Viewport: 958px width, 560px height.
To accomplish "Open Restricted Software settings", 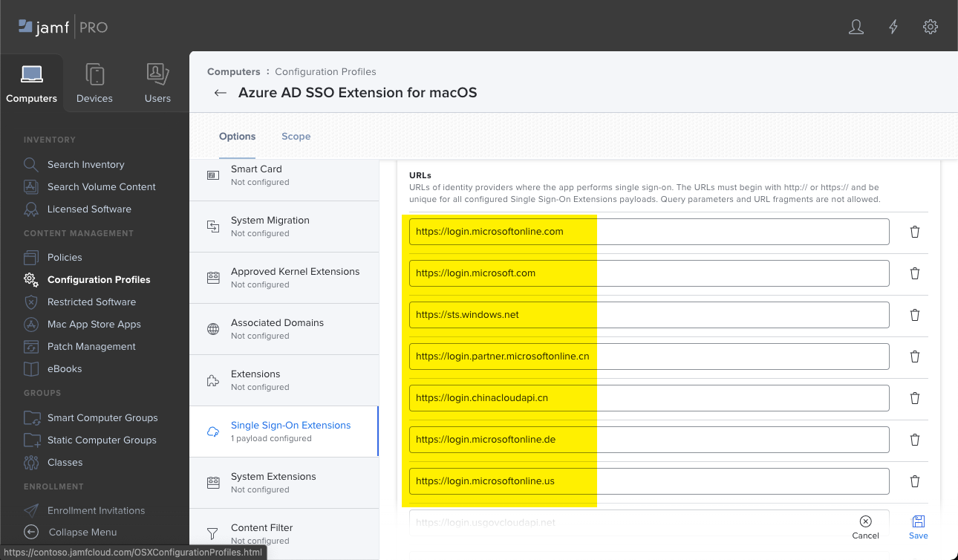I will (93, 302).
